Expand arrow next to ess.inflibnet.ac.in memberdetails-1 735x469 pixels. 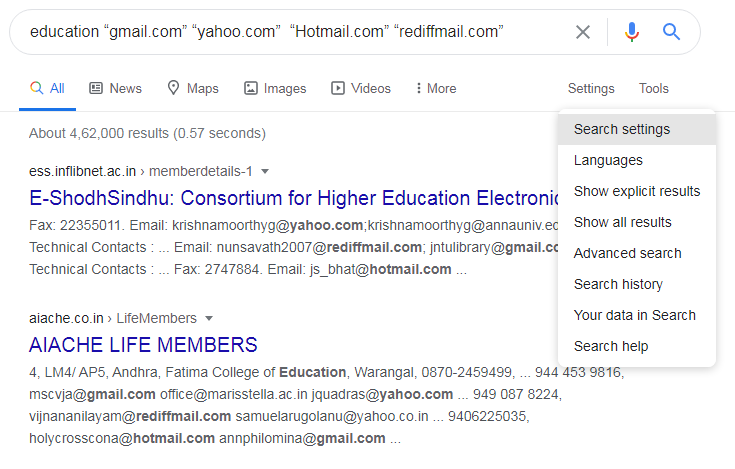pyautogui.click(x=265, y=171)
